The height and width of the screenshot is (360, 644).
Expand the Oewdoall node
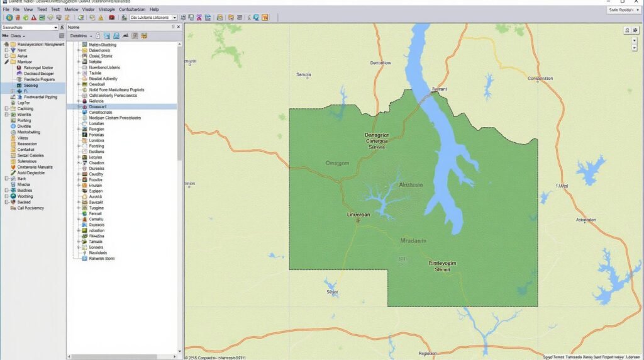pyautogui.click(x=79, y=84)
